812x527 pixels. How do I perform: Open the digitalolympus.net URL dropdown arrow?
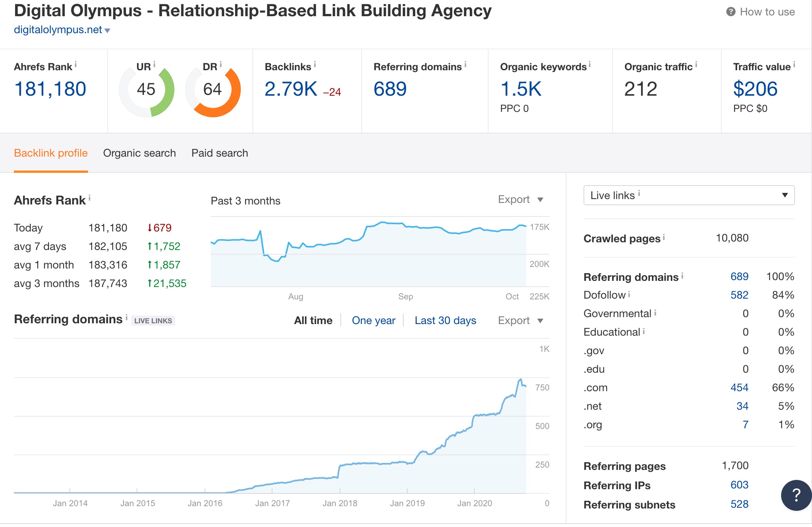point(107,30)
